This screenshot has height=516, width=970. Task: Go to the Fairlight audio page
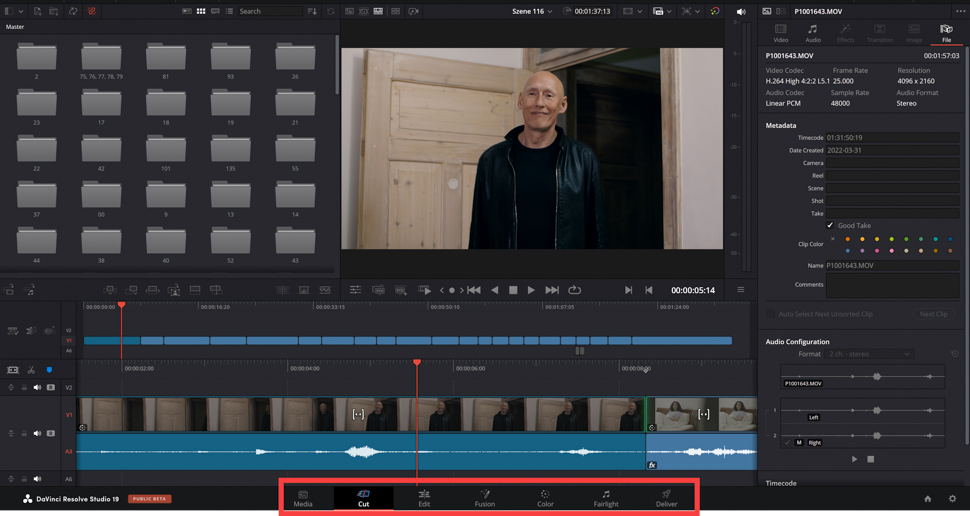click(x=605, y=497)
